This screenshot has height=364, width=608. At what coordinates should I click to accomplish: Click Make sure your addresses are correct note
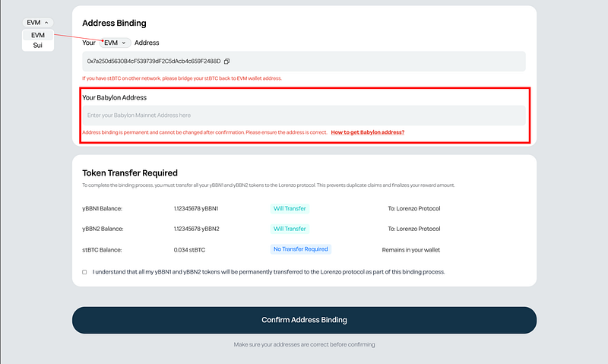(x=305, y=344)
